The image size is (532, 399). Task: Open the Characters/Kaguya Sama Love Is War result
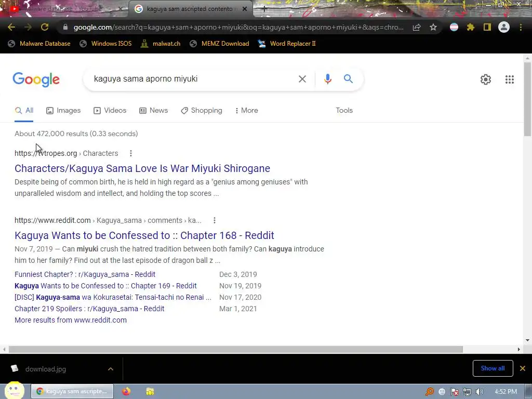(142, 169)
